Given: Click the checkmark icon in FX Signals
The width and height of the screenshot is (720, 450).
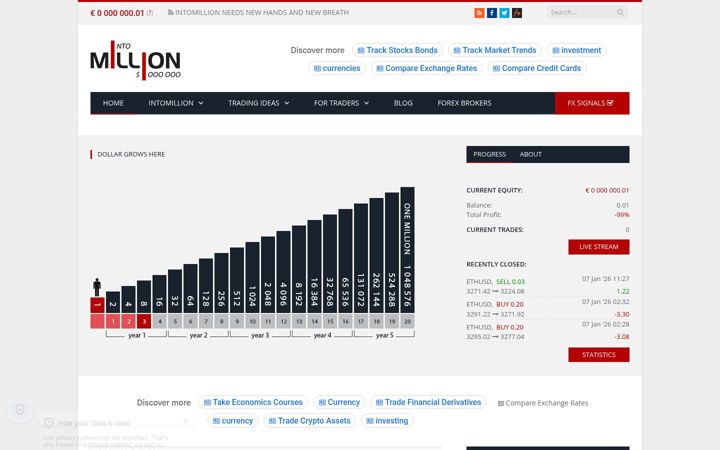Looking at the screenshot, I should point(610,103).
